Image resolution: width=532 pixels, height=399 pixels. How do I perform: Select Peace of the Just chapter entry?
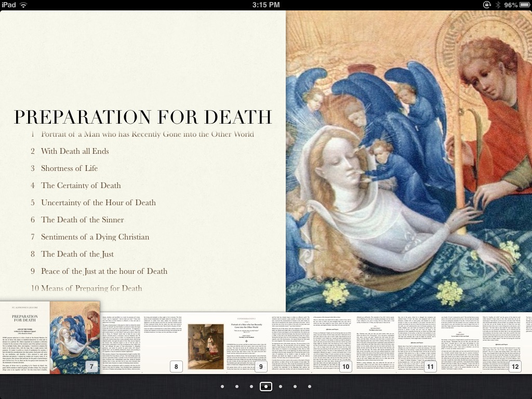[x=99, y=271]
